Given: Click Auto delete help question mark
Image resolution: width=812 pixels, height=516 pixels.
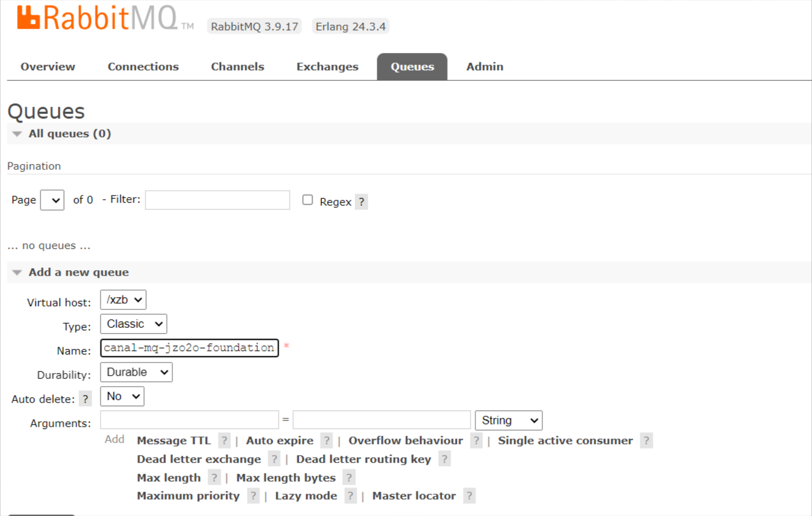Looking at the screenshot, I should click(85, 399).
